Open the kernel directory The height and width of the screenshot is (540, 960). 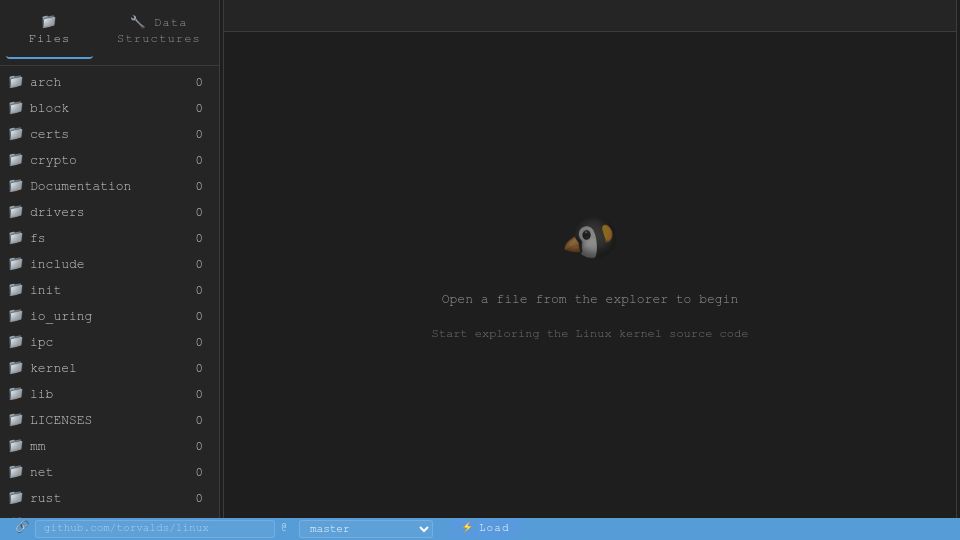(110, 368)
